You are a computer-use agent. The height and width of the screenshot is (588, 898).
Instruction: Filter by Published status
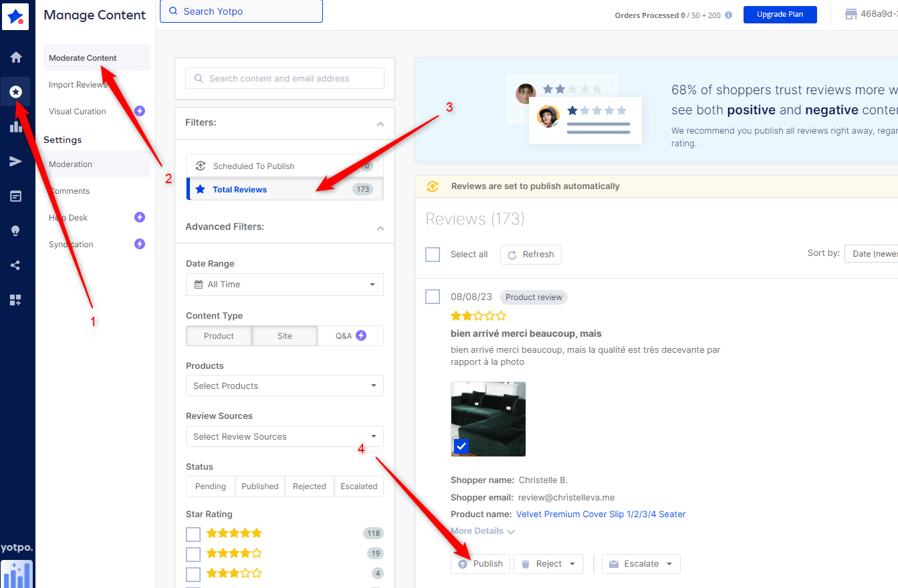[260, 486]
